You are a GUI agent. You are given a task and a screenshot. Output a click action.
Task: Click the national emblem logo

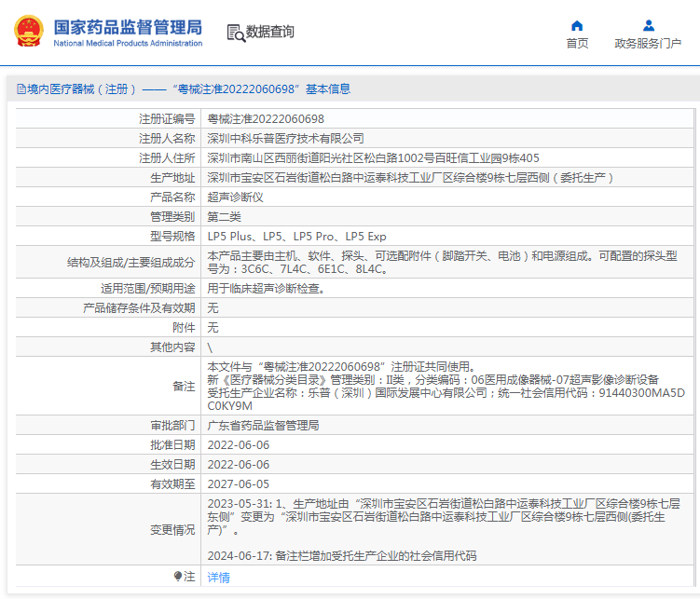click(x=29, y=32)
